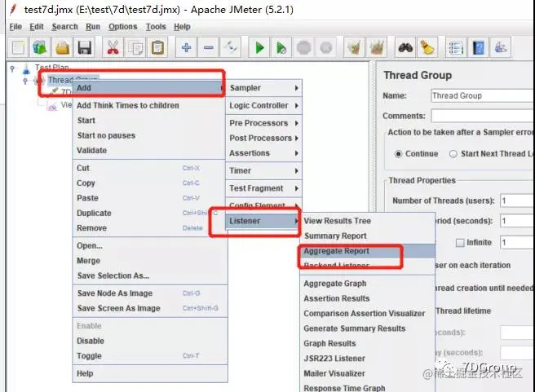Screen dimensions: 535x392
Task: Expand the Sampler submenu
Action: tap(263, 88)
